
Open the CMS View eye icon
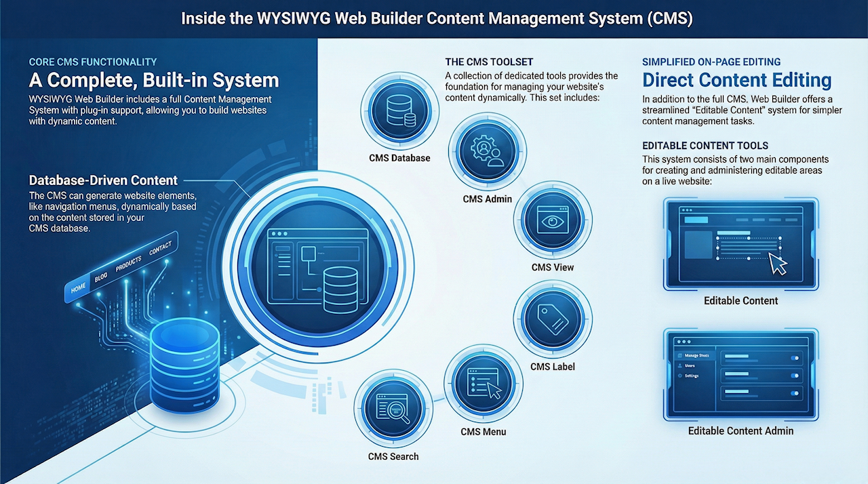tap(553, 220)
